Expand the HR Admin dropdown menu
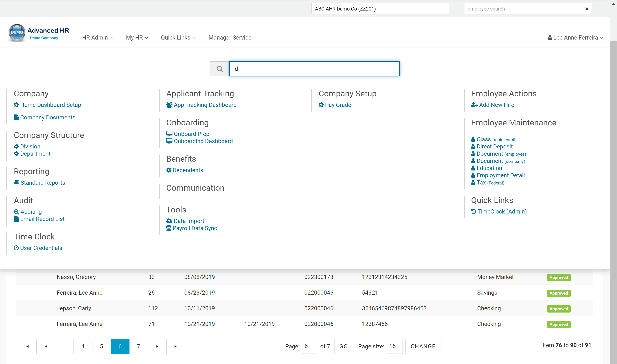The width and height of the screenshot is (617, 364). [97, 38]
